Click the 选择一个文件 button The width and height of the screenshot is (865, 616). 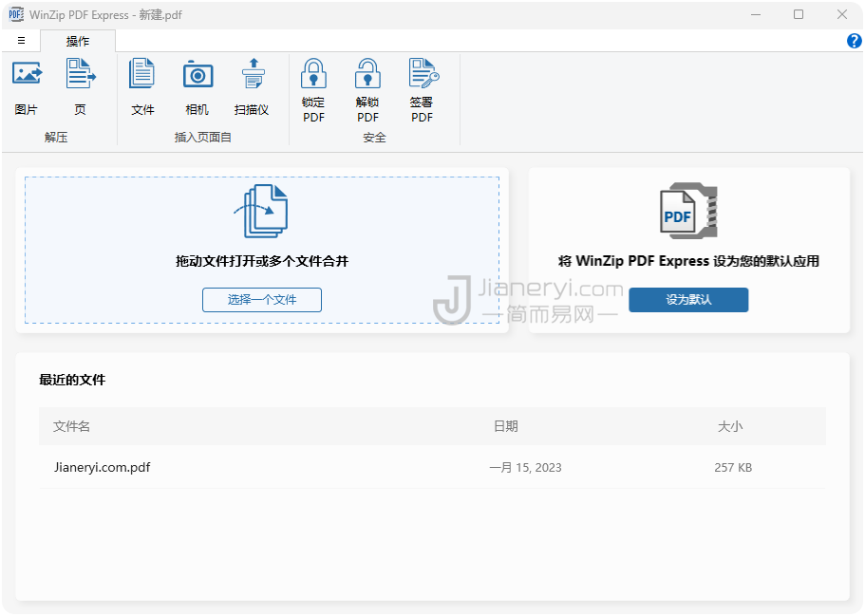click(x=262, y=299)
